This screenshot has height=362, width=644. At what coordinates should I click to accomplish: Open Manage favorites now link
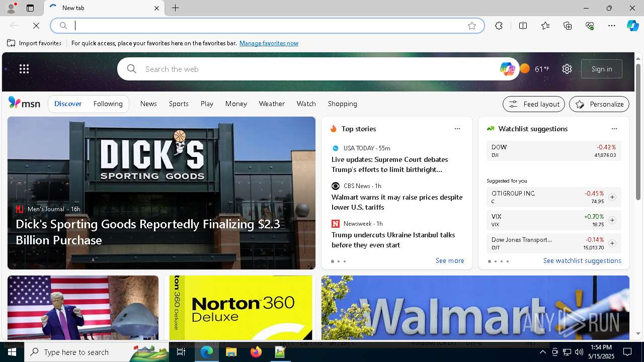(269, 43)
